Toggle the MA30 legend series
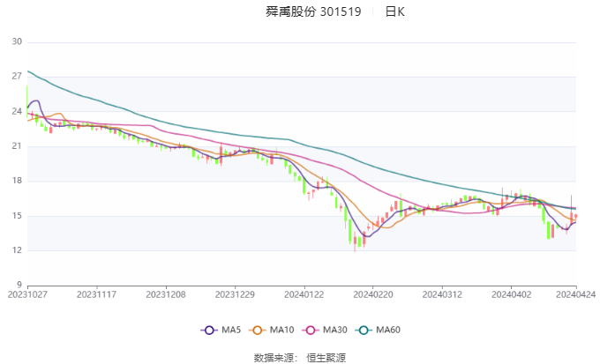Viewport: 600px width, 364px height. point(325,330)
